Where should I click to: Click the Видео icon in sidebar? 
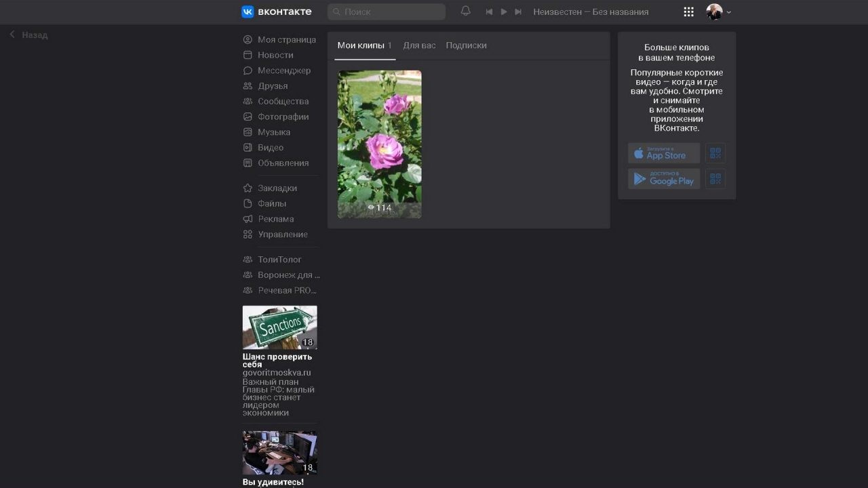pos(248,148)
